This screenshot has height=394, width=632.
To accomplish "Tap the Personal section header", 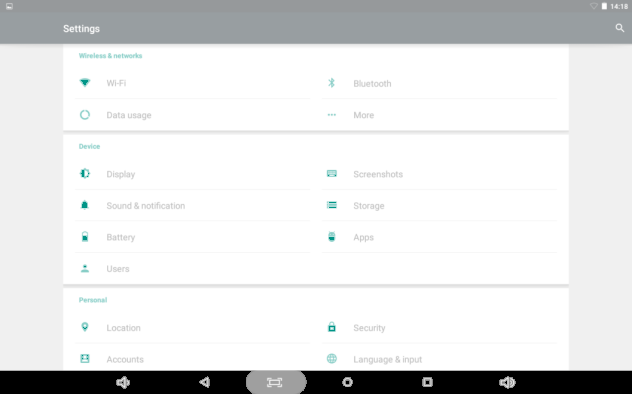I will (93, 300).
